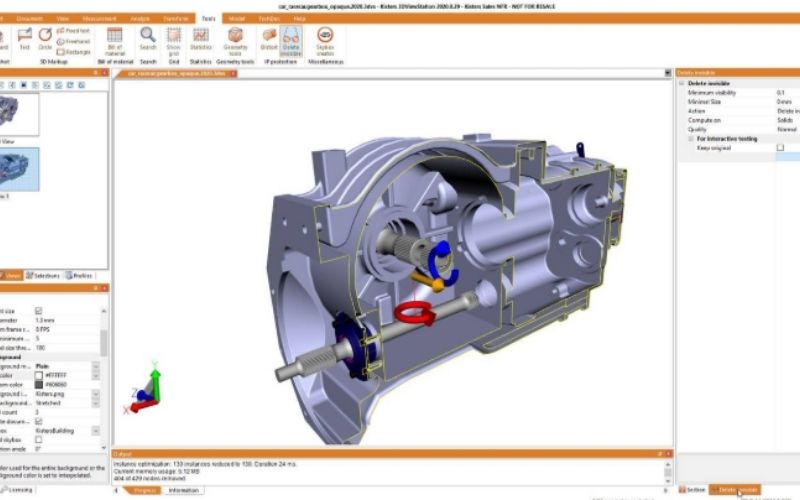The width and height of the screenshot is (800, 500).
Task: Switch to the Progress output tab
Action: click(x=144, y=490)
